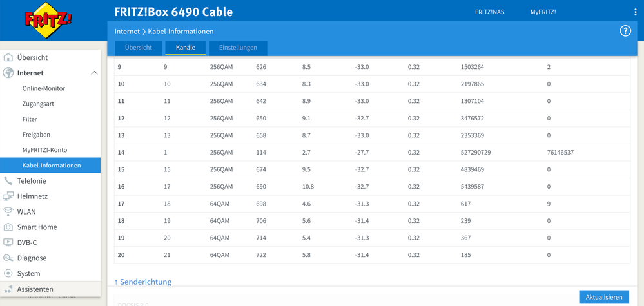Click the FRITZ! logo

click(x=48, y=20)
